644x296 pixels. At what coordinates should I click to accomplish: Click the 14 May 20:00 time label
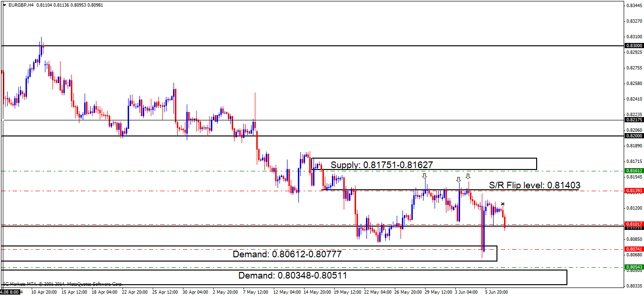[x=318, y=292]
